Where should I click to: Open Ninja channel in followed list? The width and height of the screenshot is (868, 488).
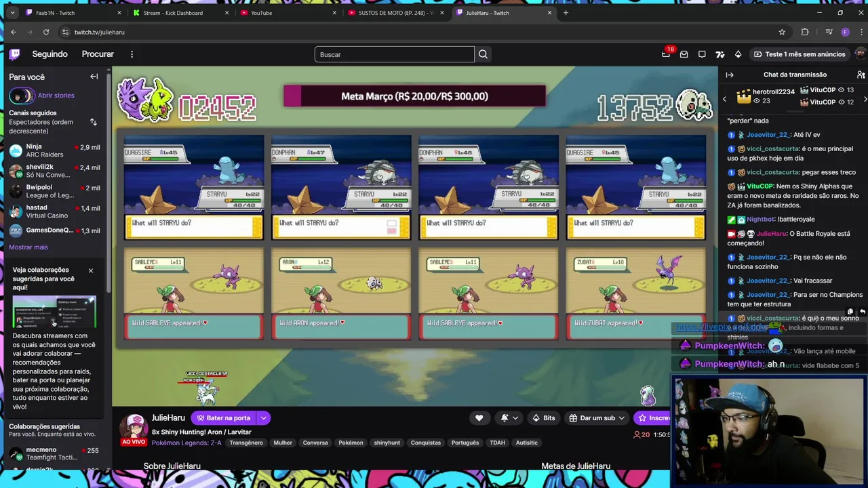point(55,150)
